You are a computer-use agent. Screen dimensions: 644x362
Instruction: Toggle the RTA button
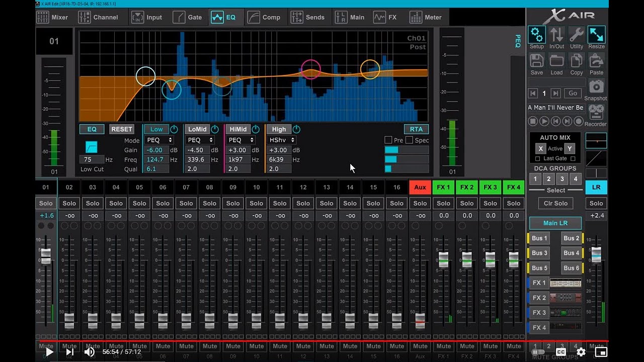(416, 129)
